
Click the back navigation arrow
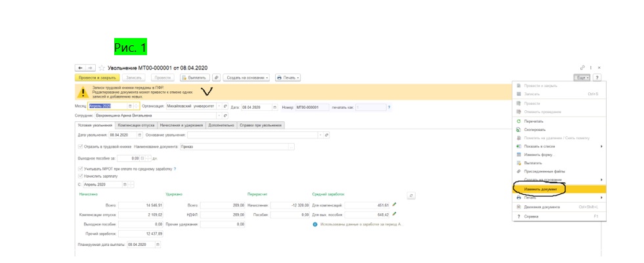[x=81, y=68]
